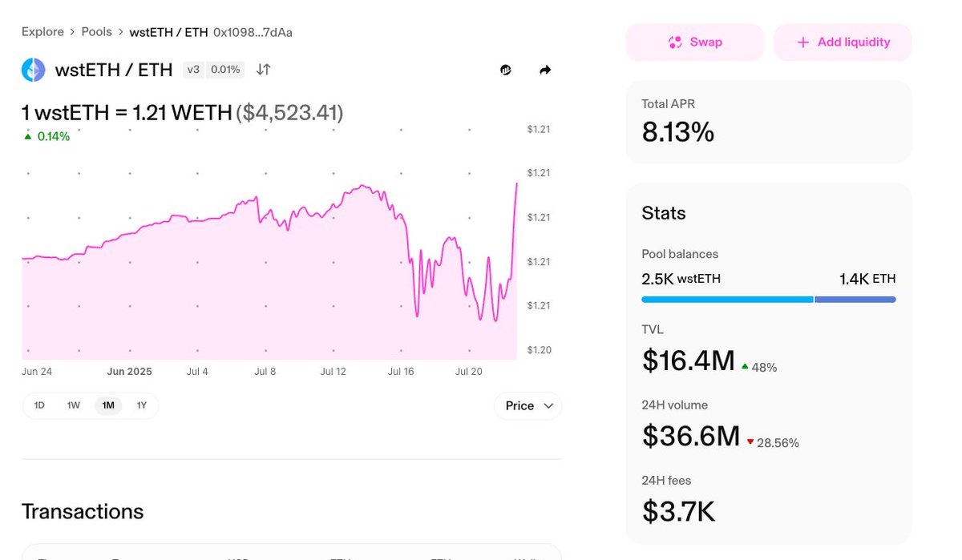Click the share arrow icon
The width and height of the screenshot is (962, 560).
point(545,71)
